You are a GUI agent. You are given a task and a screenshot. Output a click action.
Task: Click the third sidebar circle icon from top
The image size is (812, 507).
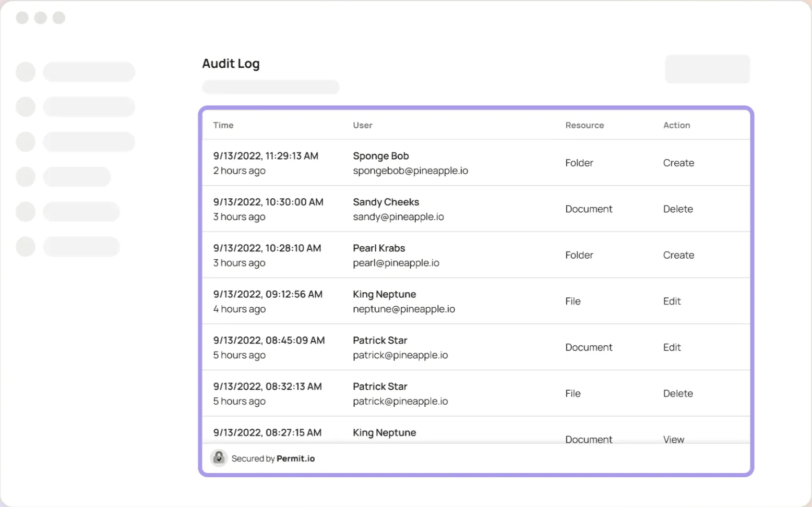[x=26, y=142]
